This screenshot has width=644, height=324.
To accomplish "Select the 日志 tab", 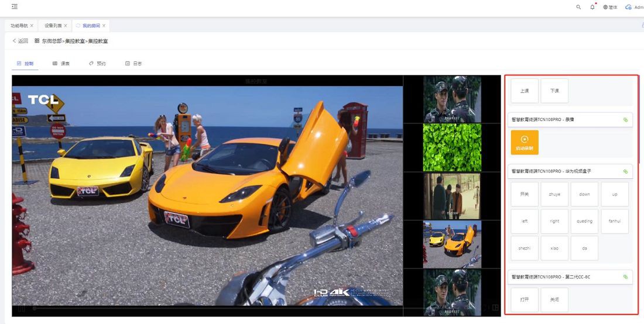I will click(x=133, y=63).
